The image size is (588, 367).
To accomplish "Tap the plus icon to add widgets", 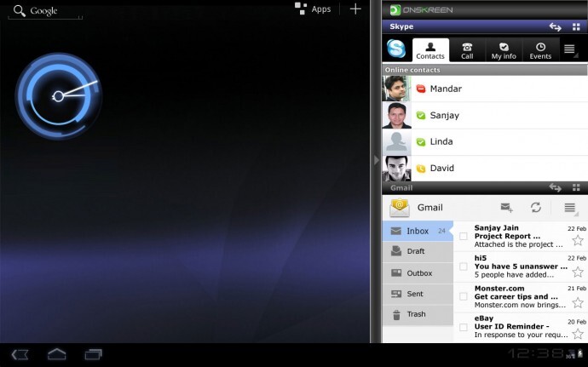I will coord(355,9).
